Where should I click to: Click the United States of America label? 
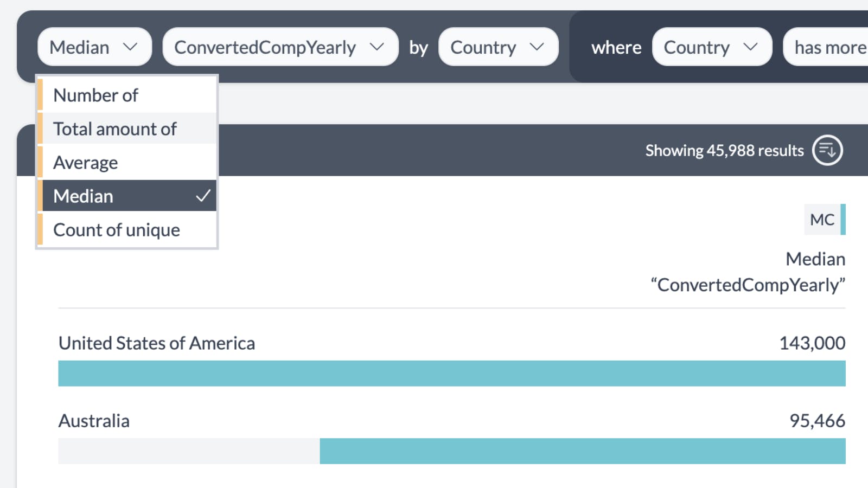pos(157,343)
